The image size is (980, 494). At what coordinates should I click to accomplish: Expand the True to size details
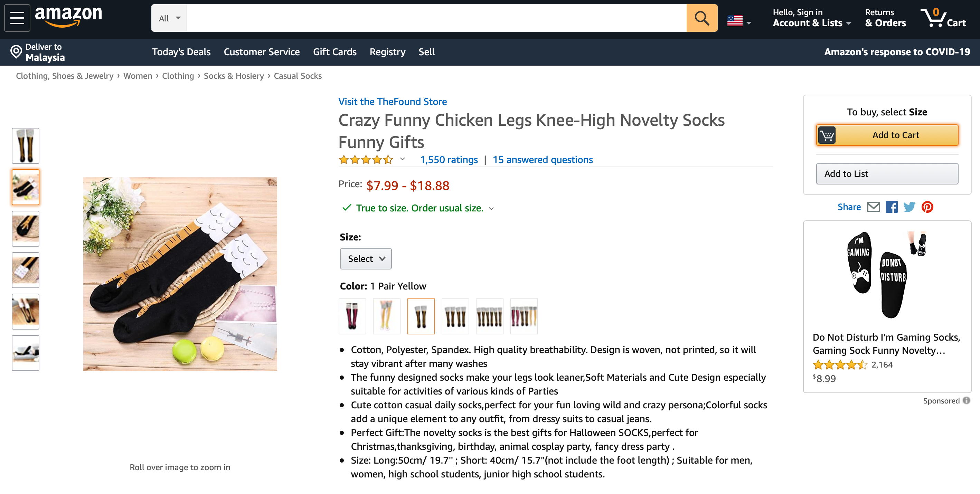pos(491,208)
